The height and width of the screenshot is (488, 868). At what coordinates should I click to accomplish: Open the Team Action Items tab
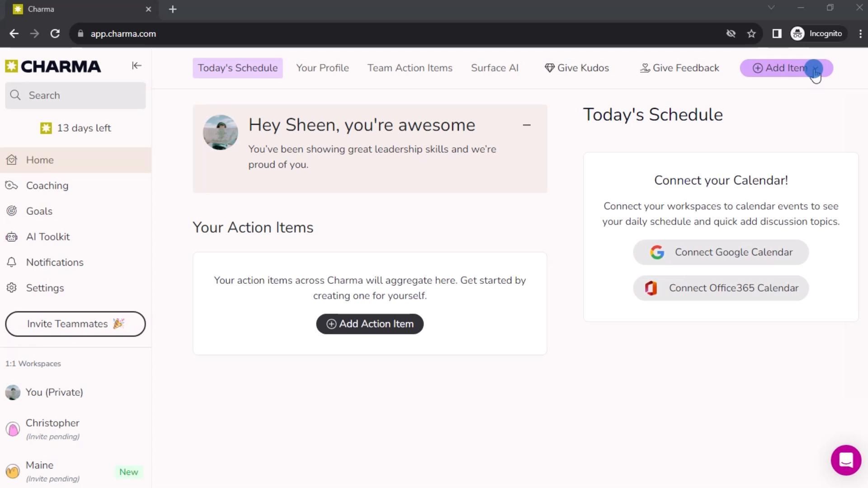pyautogui.click(x=410, y=68)
